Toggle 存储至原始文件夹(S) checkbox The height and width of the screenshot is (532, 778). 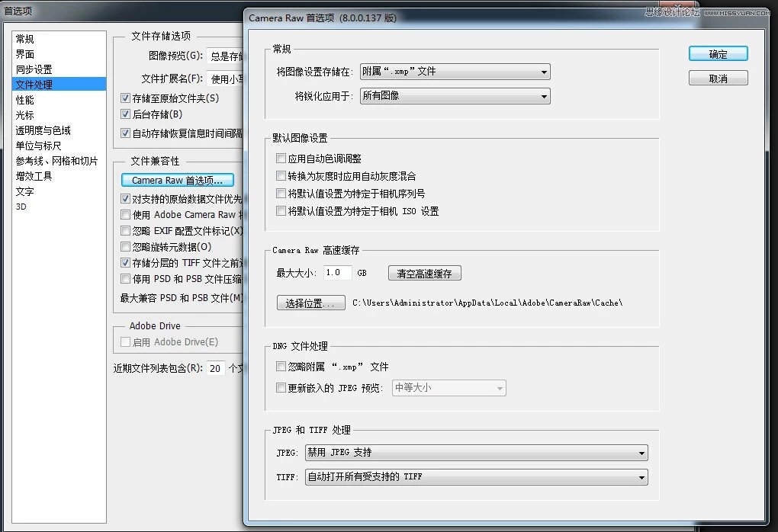(126, 98)
